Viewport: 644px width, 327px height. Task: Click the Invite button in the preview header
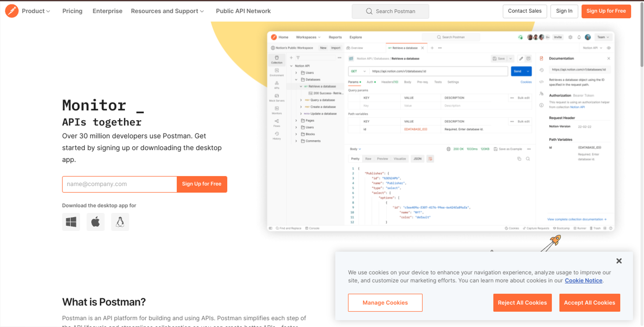pyautogui.click(x=558, y=37)
